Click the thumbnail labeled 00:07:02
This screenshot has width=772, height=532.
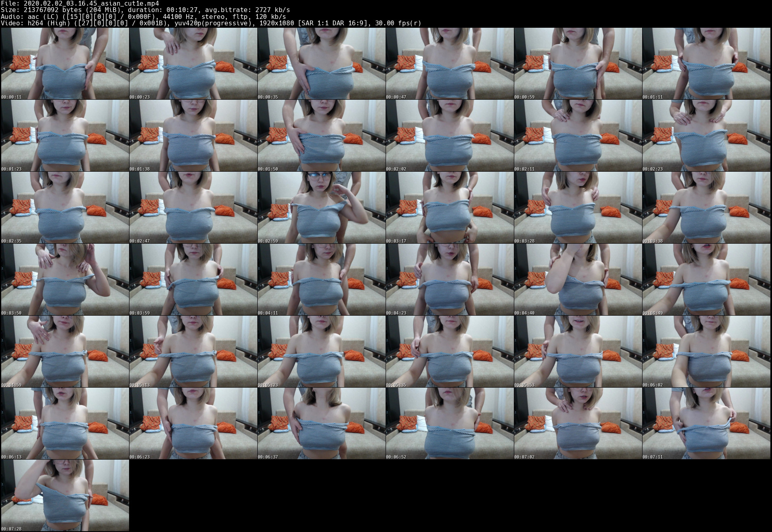tap(578, 423)
